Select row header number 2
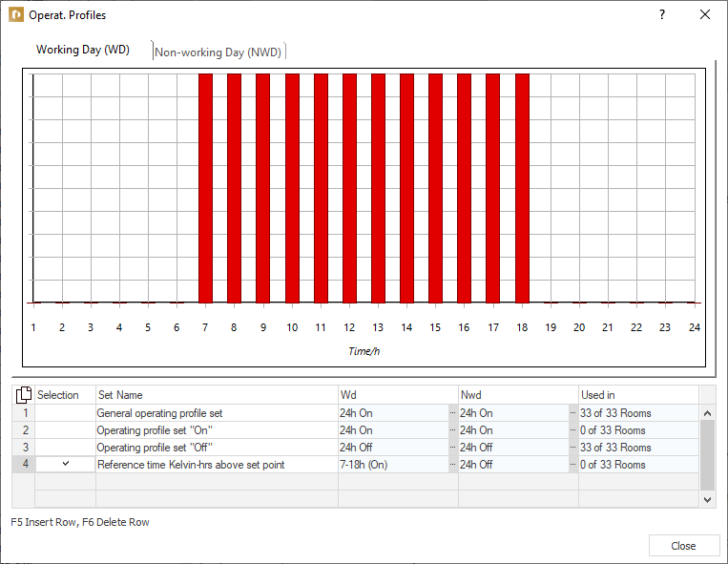Viewport: 728px width, 564px height. [x=24, y=429]
